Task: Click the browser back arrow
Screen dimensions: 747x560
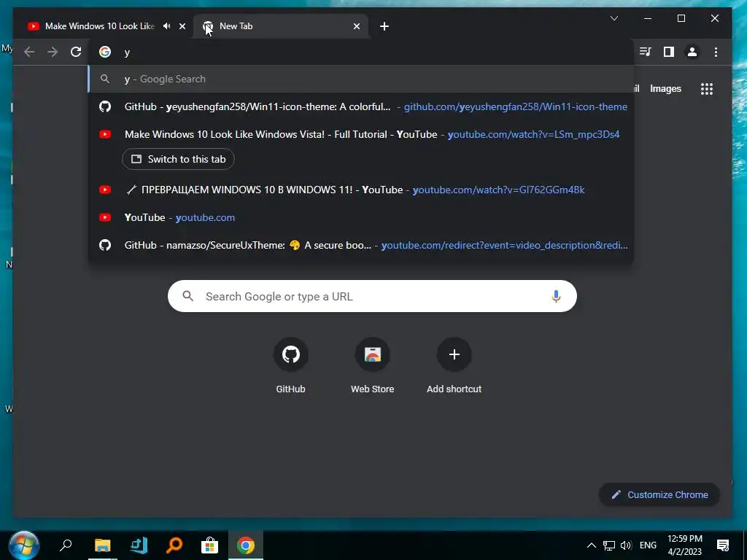Action: 29,52
